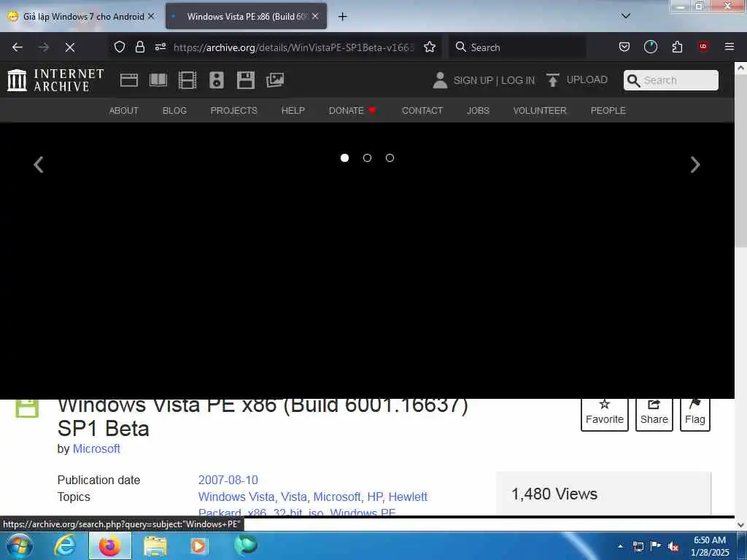The width and height of the screenshot is (747, 560).
Task: Click the circular Firefox account icon
Action: 650,47
